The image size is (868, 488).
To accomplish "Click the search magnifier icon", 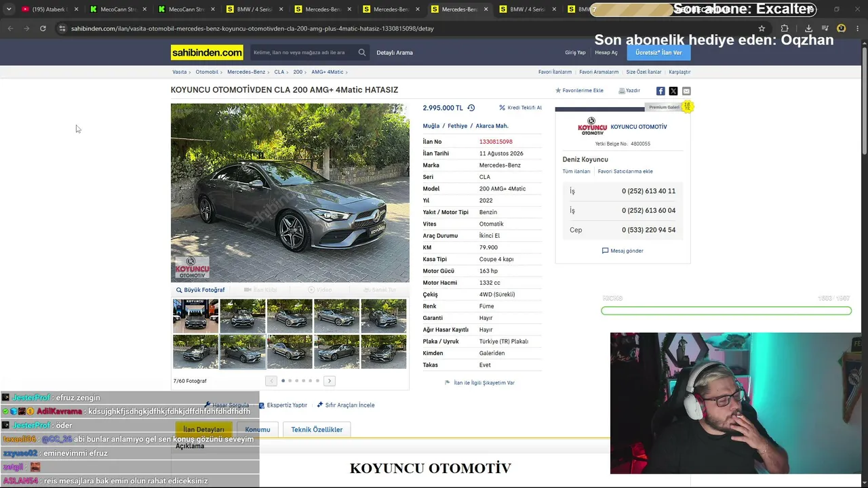I will pyautogui.click(x=362, y=52).
